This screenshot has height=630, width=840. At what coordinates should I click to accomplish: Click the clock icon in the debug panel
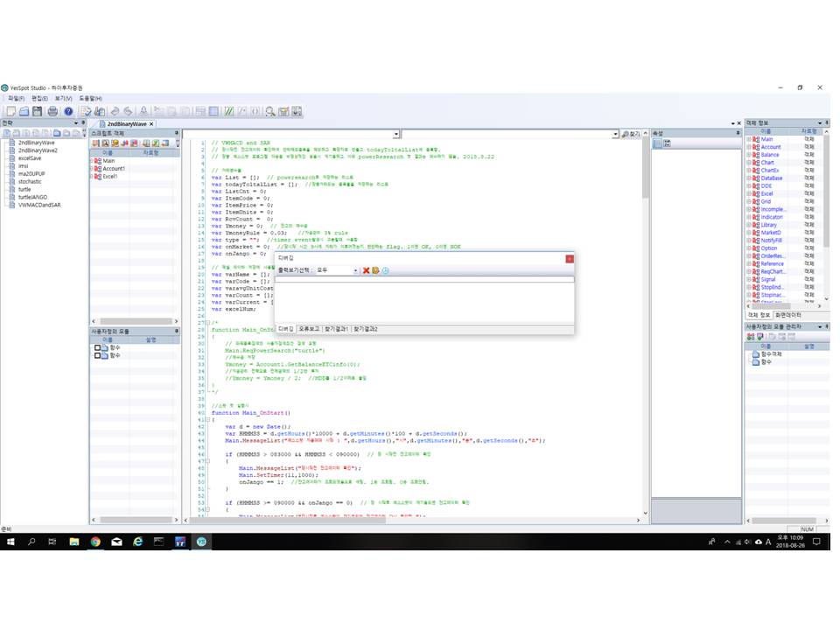[385, 270]
